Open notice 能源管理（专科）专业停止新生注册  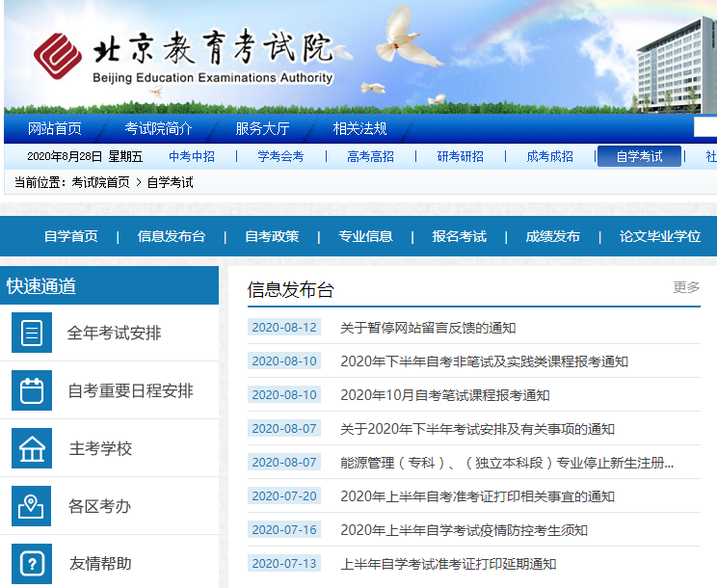tap(507, 463)
